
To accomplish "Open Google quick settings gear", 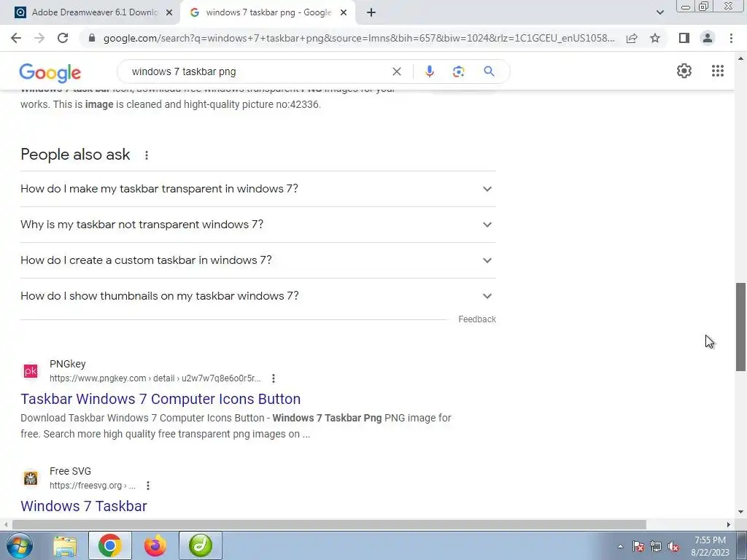I will [x=684, y=71].
